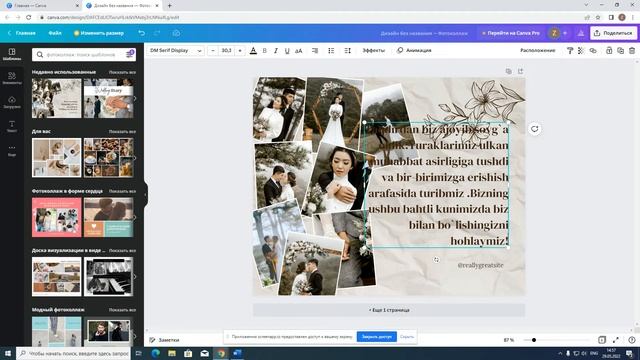Expand the recently used templates row arrow

coord(135,98)
